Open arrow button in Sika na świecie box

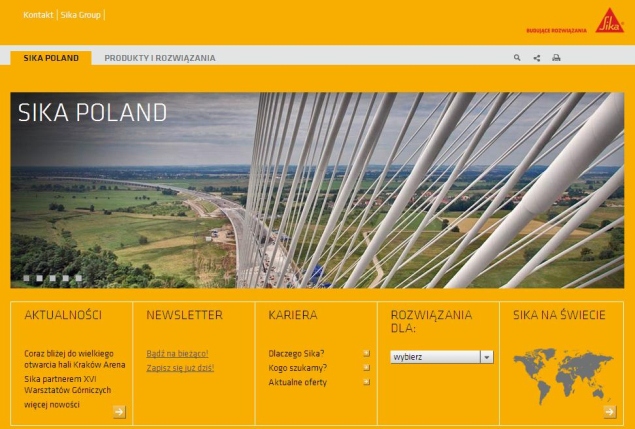[610, 412]
